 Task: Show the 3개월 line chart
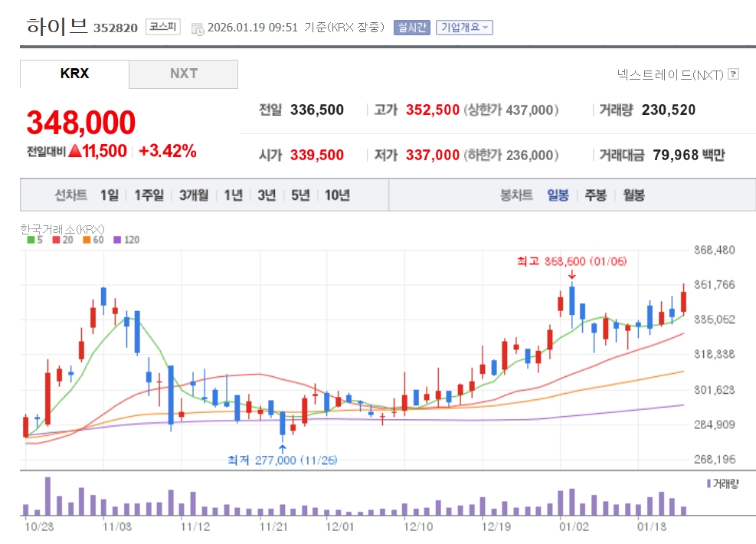194,195
